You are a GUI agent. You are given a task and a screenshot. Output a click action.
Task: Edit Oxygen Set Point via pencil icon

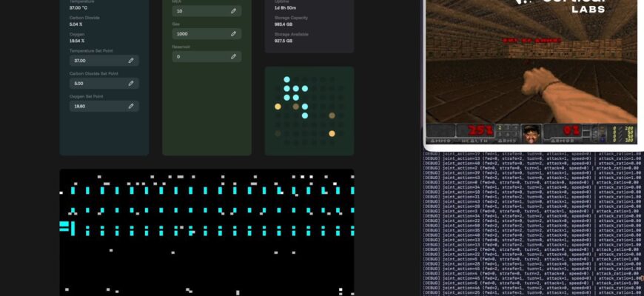(130, 106)
